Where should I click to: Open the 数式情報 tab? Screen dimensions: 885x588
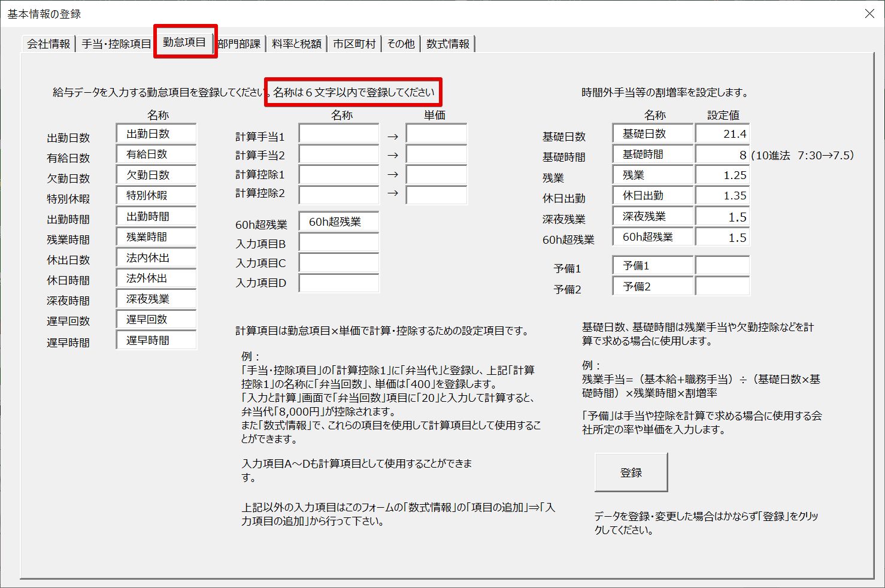click(448, 44)
